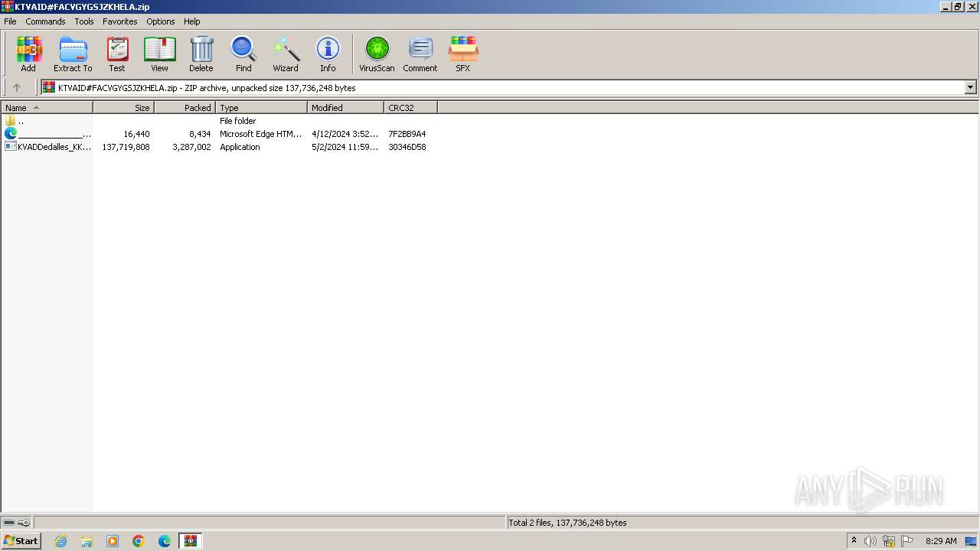Screen dimensions: 980x551
Task: Sort by the CRC32 column header
Action: tap(410, 108)
